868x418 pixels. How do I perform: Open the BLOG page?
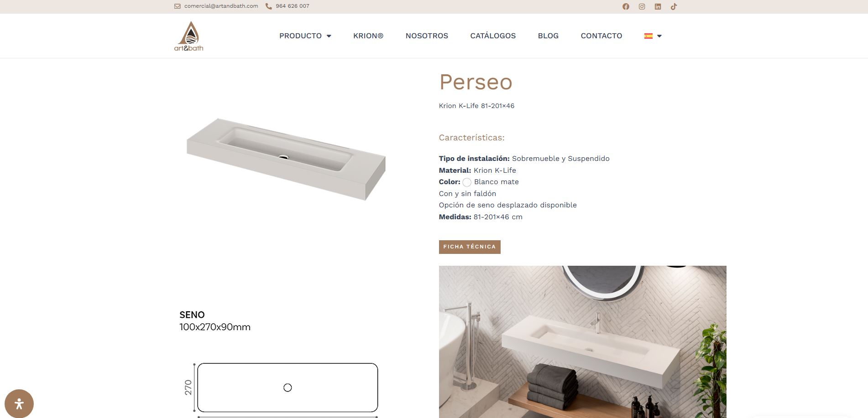click(548, 36)
